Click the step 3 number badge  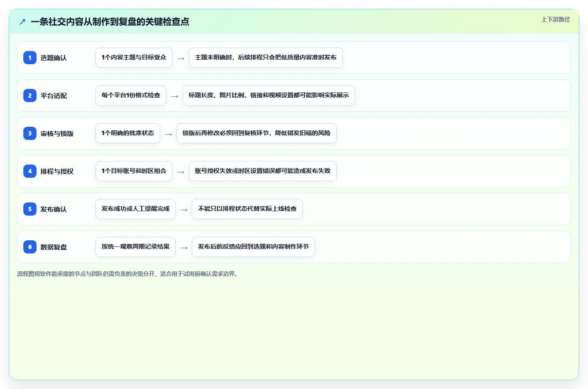point(30,133)
